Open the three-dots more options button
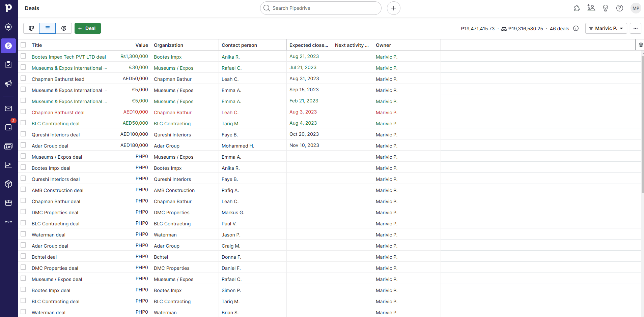This screenshot has width=644, height=317. click(636, 28)
